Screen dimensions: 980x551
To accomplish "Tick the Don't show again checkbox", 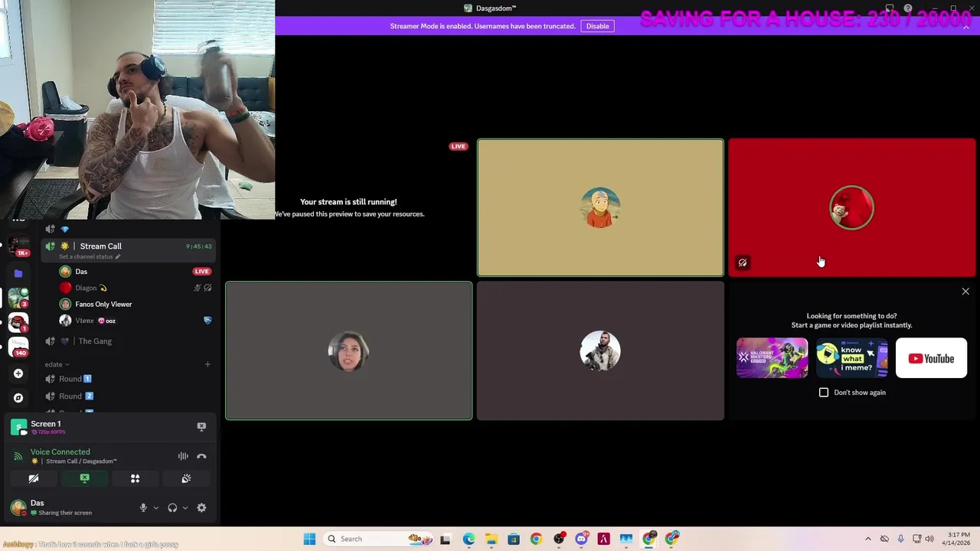I will point(824,393).
